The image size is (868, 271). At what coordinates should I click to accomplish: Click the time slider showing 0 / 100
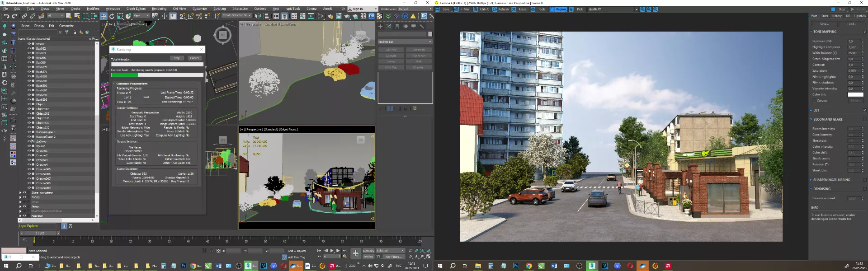tap(40, 233)
